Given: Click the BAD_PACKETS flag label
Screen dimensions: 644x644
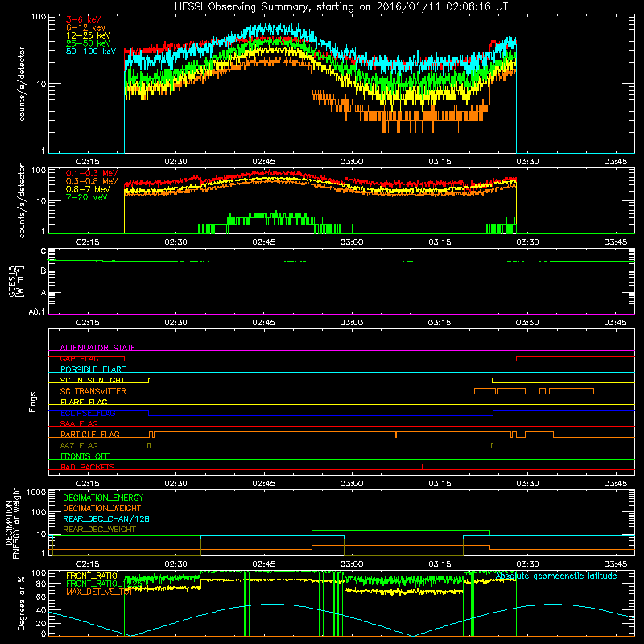Looking at the screenshot, I should click(x=88, y=467).
